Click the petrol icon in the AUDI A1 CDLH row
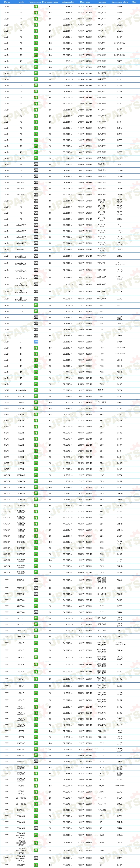This screenshot has width=140, height=868. point(36,19)
